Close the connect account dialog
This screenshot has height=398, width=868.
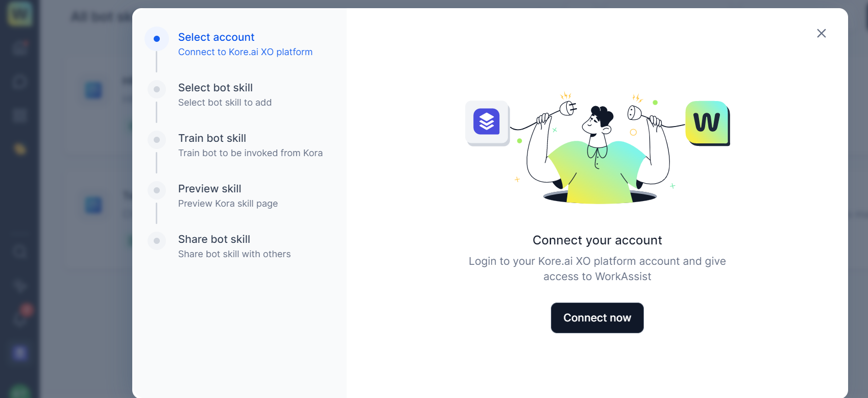click(821, 33)
